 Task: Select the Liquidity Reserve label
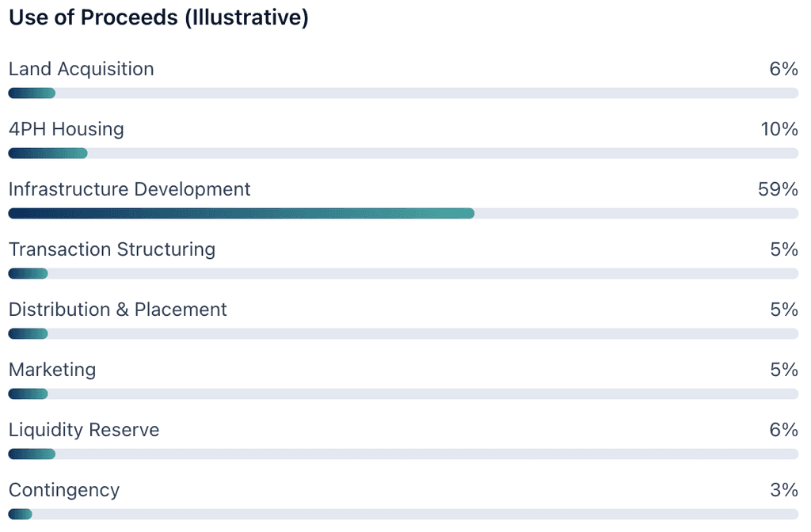click(84, 430)
